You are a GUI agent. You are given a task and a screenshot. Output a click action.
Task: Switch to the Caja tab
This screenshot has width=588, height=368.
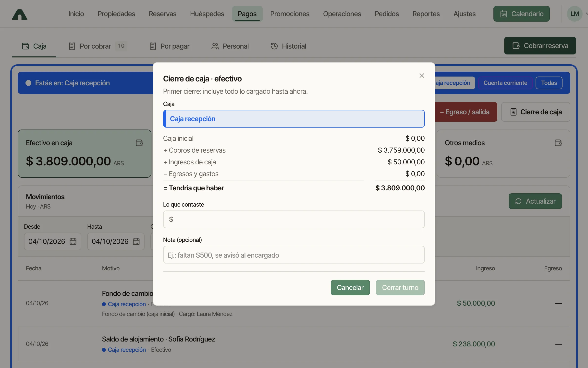pos(34,46)
